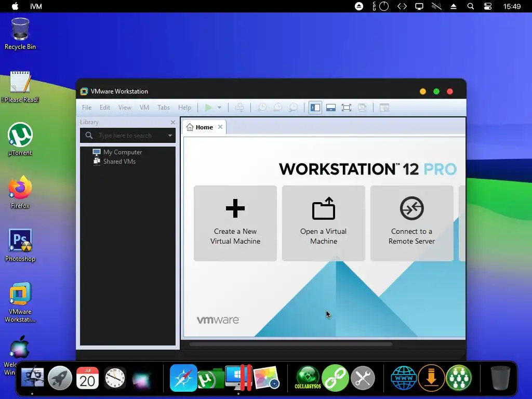This screenshot has width=532, height=399.
Task: Open the Tabs menu
Action: point(164,107)
